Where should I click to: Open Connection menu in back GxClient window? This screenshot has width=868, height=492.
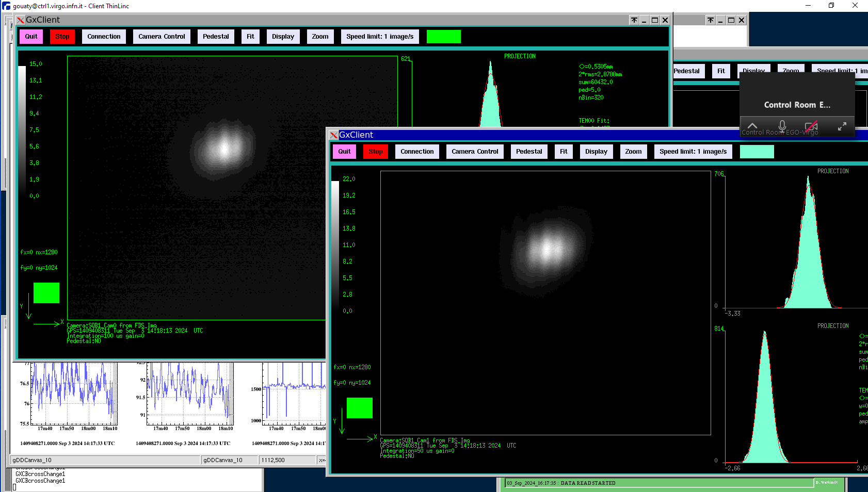[104, 37]
